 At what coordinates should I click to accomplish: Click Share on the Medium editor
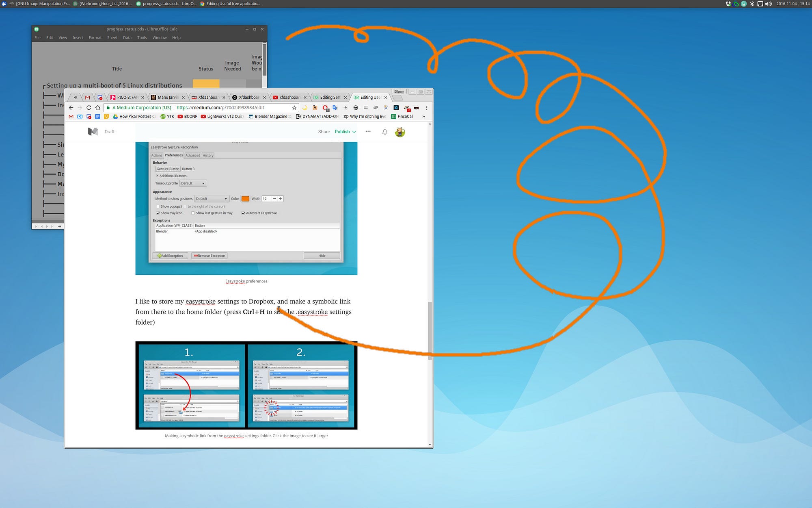click(x=324, y=132)
